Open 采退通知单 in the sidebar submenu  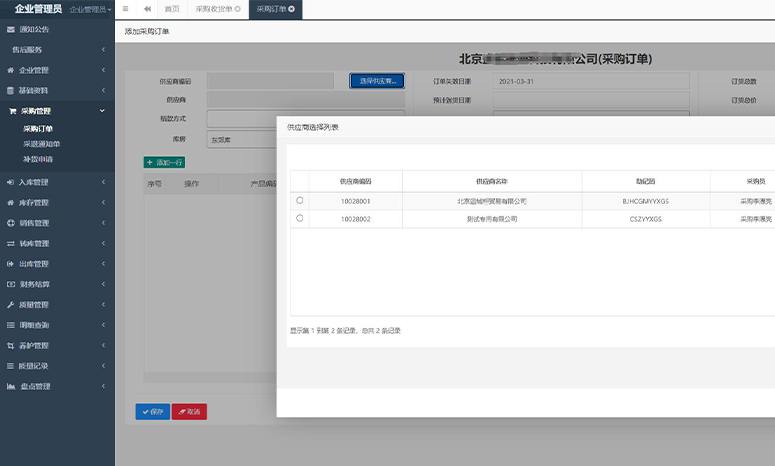pos(41,144)
